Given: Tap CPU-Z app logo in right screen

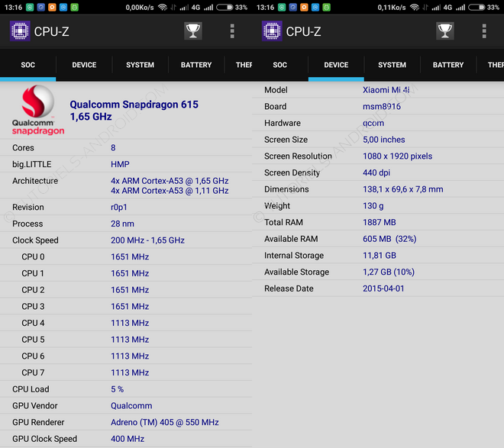Looking at the screenshot, I should 272,31.
